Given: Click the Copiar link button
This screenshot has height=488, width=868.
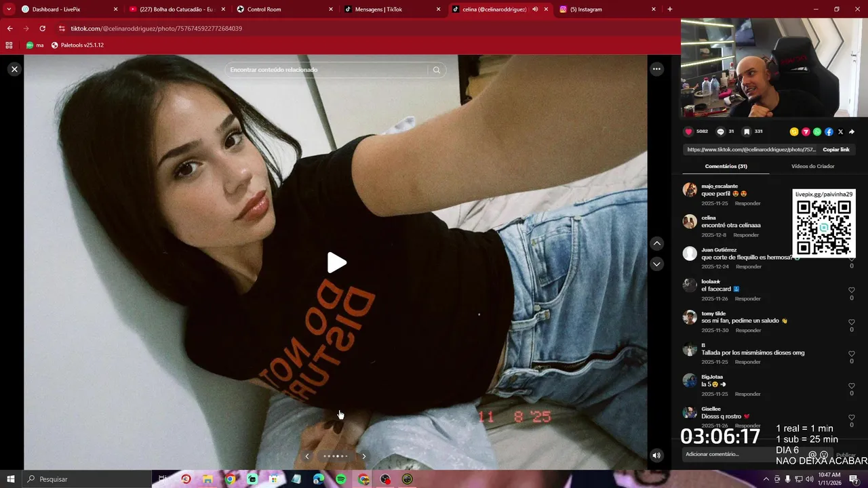Looking at the screenshot, I should pos(836,150).
